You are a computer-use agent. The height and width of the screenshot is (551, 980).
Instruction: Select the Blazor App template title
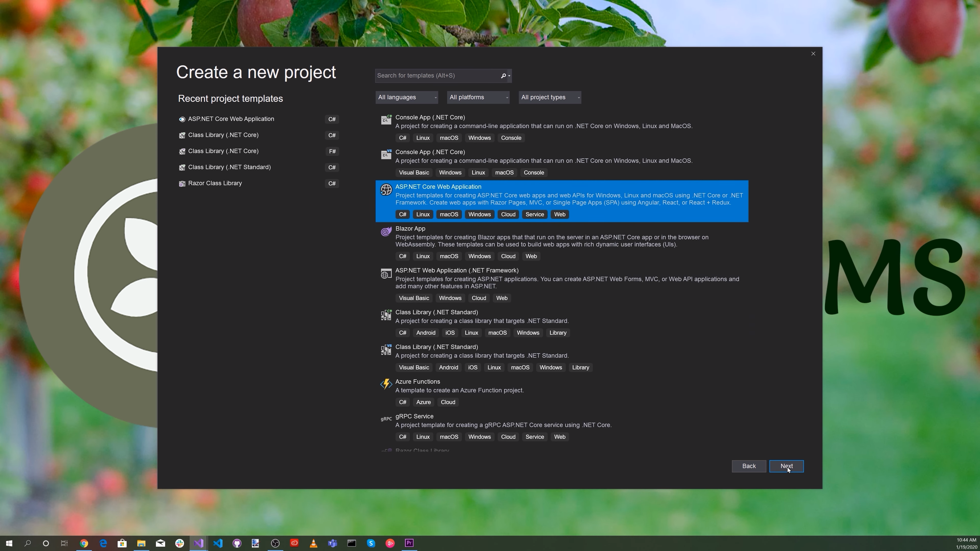(x=410, y=229)
